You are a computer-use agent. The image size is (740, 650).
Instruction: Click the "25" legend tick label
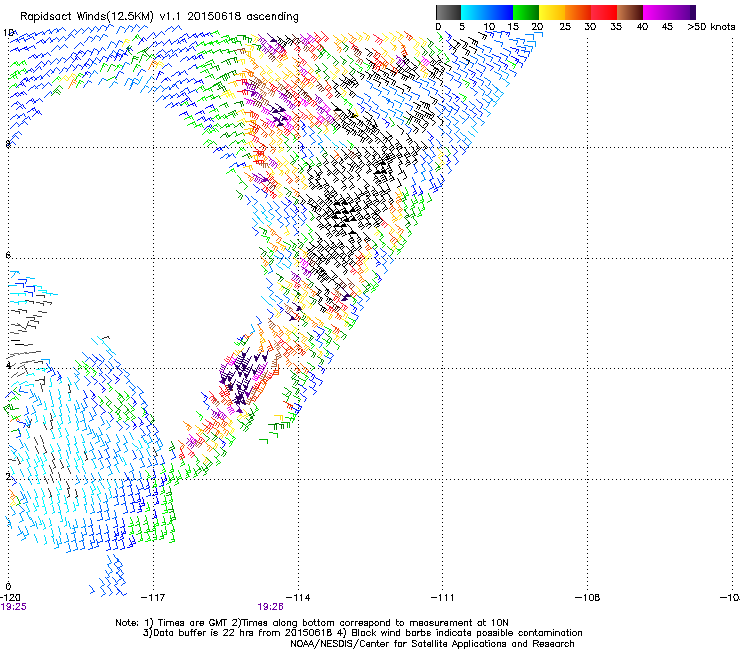564,26
